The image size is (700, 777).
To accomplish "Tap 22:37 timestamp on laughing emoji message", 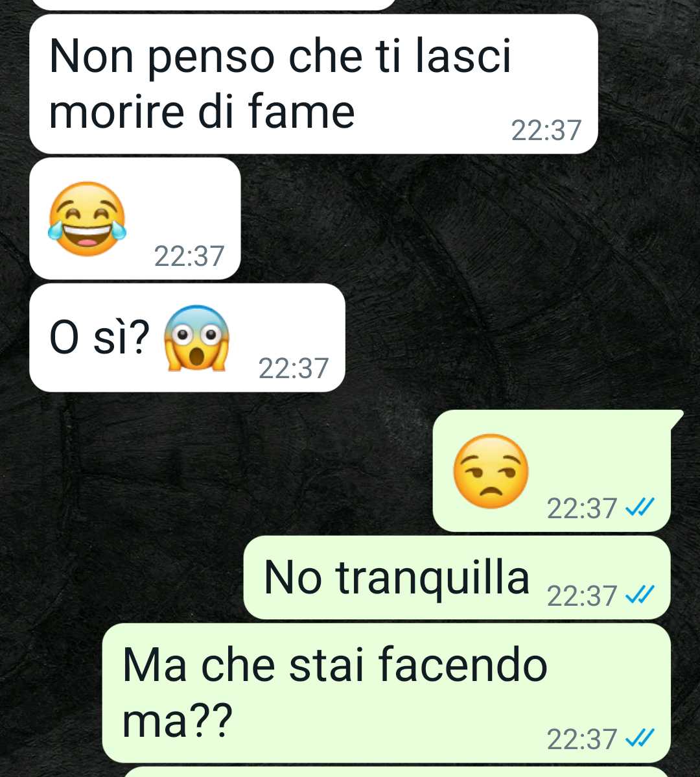I will [189, 256].
